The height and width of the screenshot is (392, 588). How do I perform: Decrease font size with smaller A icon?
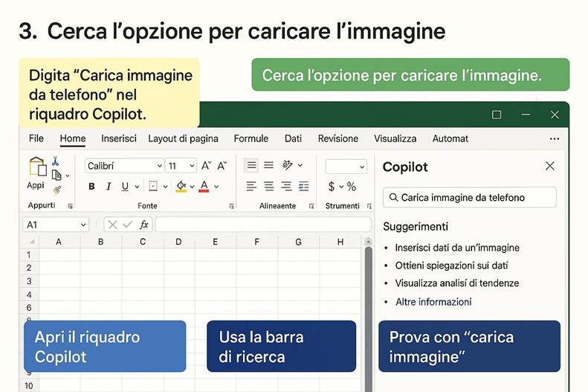pos(222,166)
